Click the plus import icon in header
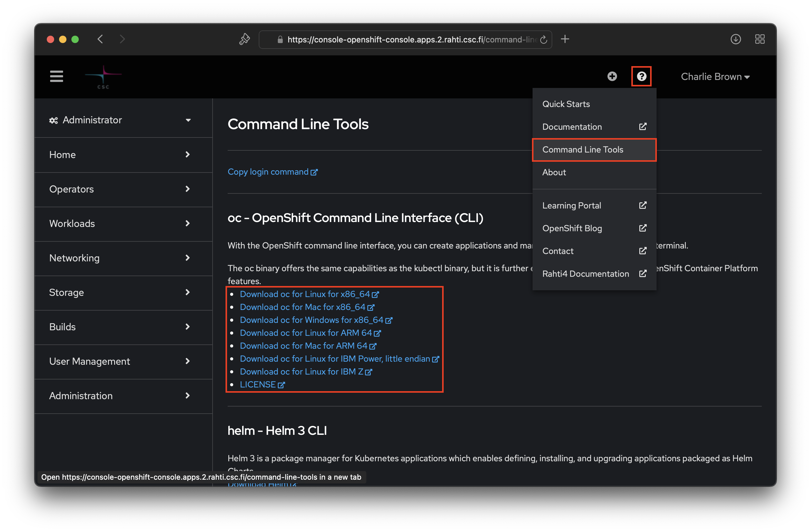 click(x=612, y=76)
